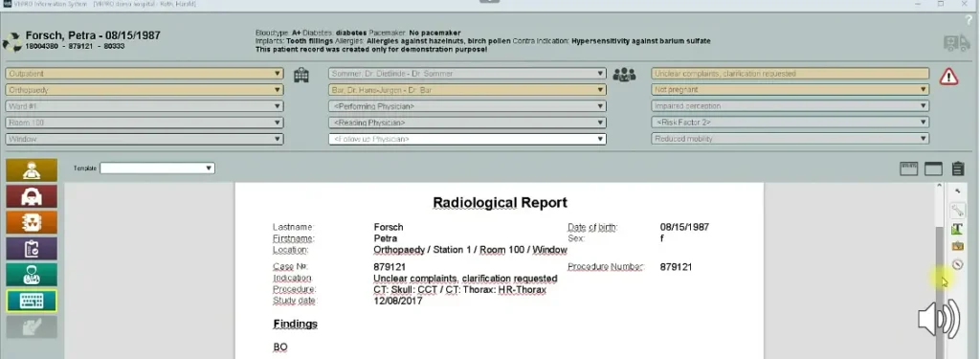Open the orange radiation logbook icon
The width and height of the screenshot is (980, 359).
[x=32, y=223]
